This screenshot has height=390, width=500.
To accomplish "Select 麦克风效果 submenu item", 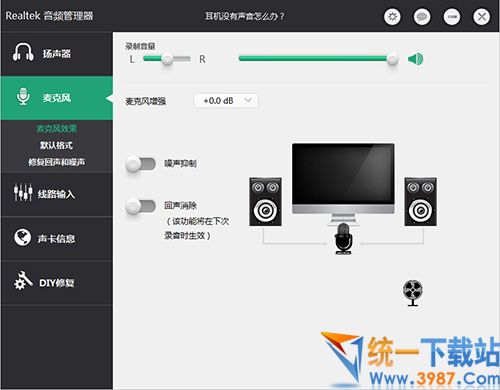I will point(57,128).
